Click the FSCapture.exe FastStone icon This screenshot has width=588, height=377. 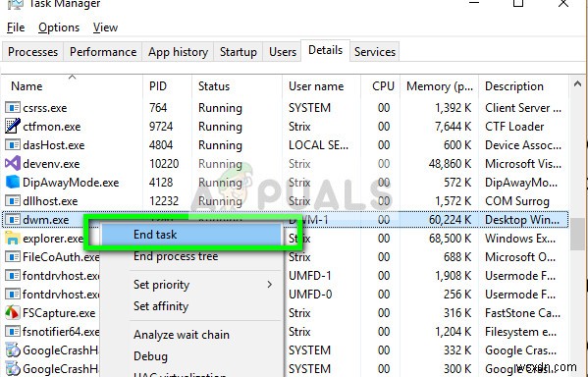tap(13, 313)
